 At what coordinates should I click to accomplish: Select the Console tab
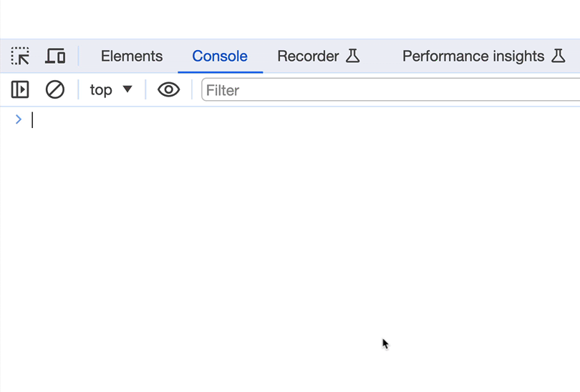coord(220,56)
